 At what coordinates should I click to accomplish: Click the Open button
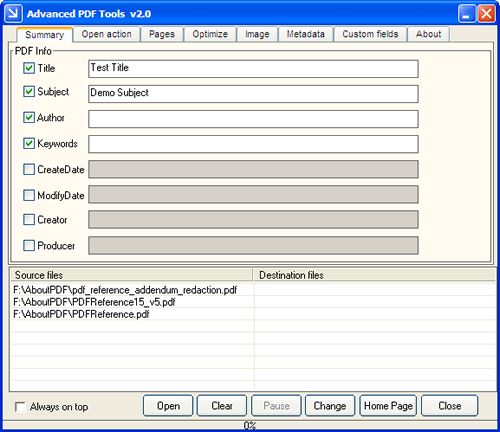pyautogui.click(x=168, y=406)
